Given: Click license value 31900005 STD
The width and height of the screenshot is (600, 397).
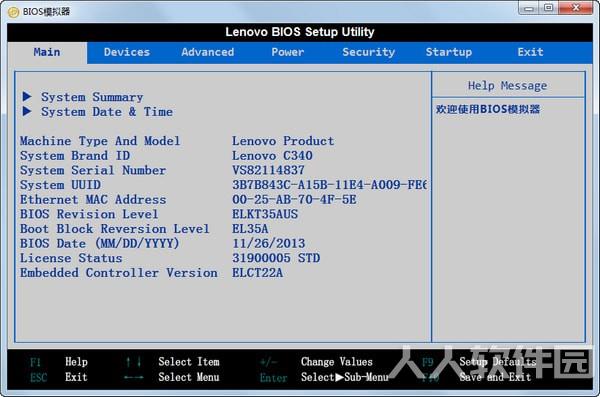Looking at the screenshot, I should pos(276,258).
